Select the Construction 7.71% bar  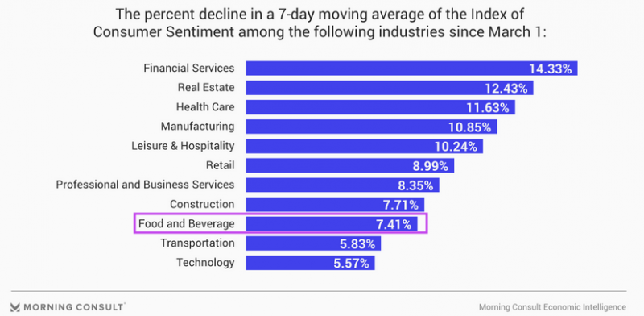[335, 205]
